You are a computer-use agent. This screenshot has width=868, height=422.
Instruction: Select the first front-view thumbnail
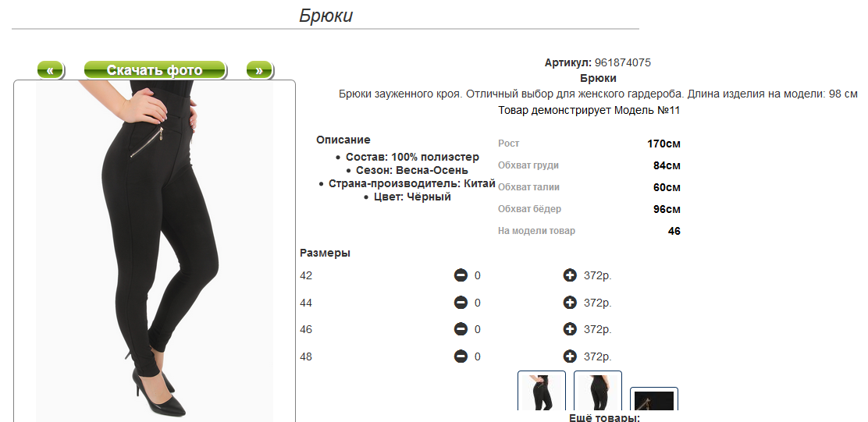pos(542,391)
